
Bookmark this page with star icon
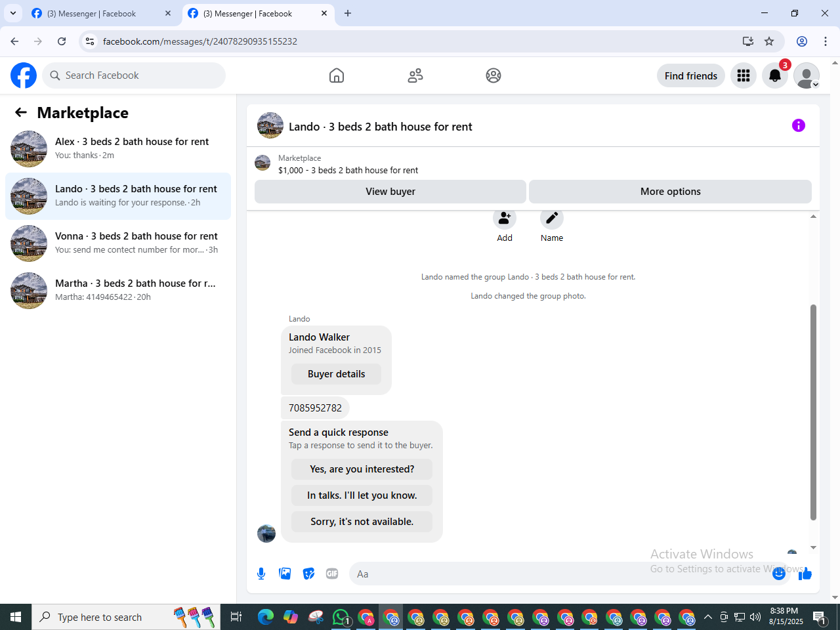pos(769,41)
